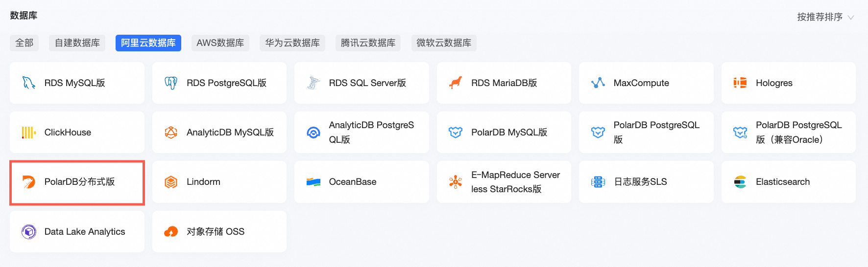Choose Lindorm label text

(203, 182)
